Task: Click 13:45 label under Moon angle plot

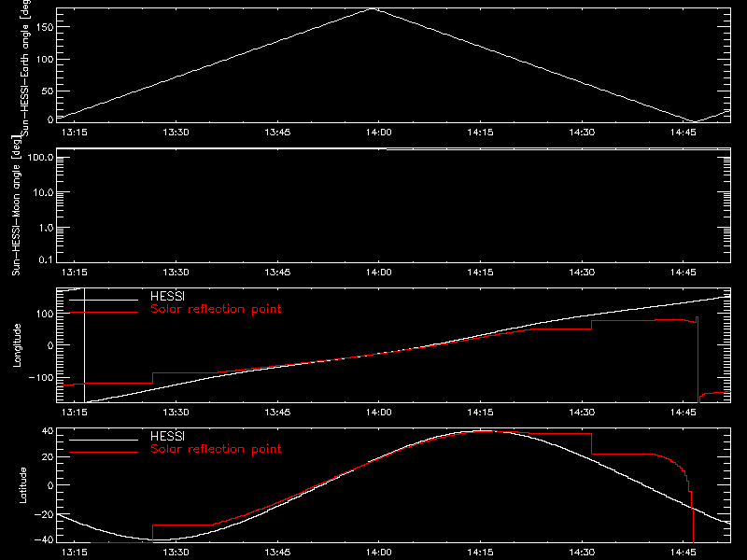Action: click(277, 273)
